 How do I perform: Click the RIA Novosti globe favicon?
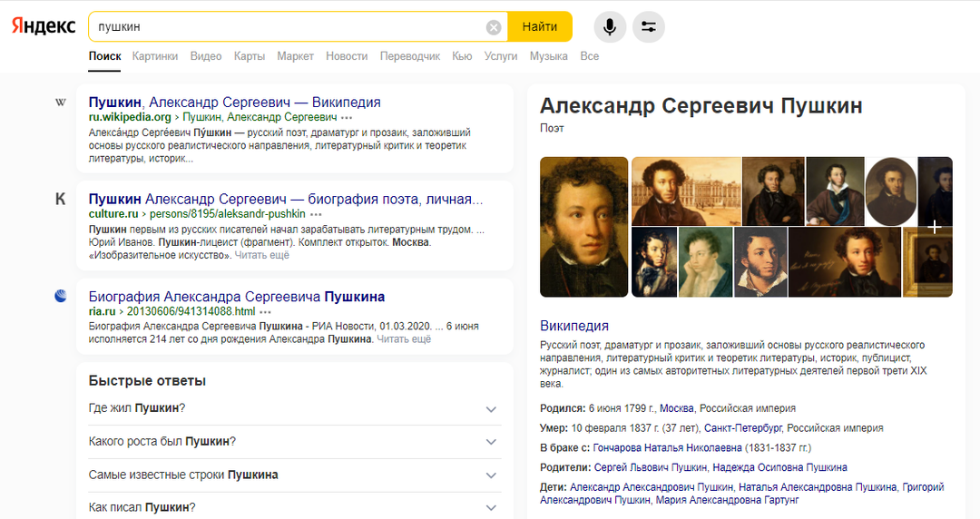click(61, 296)
